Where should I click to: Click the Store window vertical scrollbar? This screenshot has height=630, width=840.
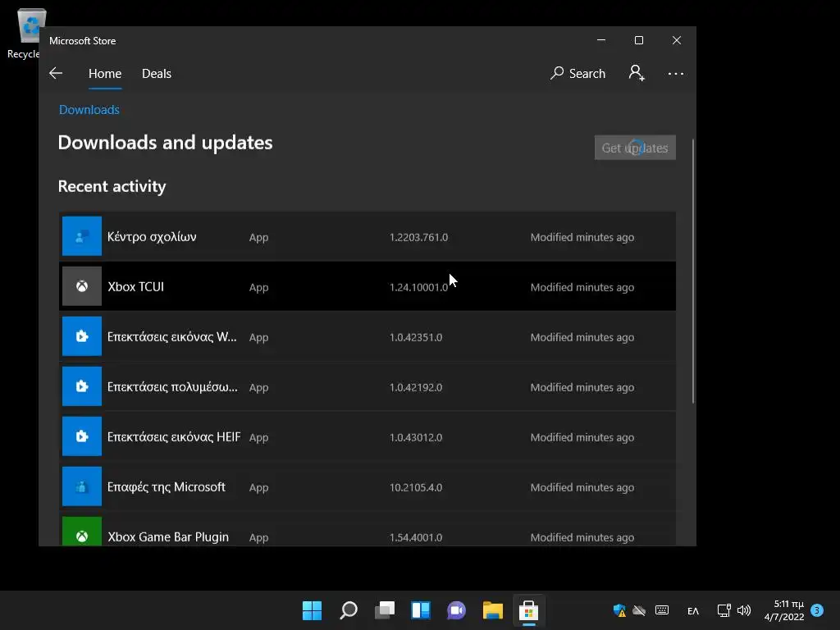point(693,271)
